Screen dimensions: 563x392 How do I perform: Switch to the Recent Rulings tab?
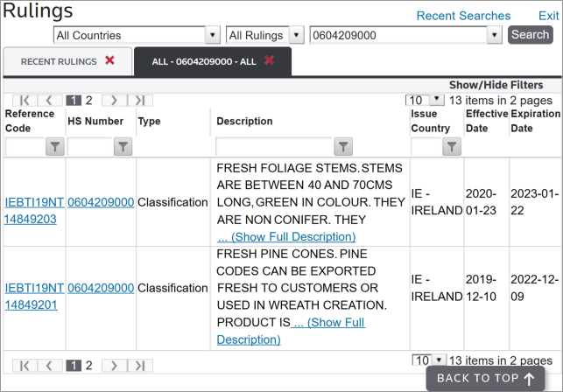(60, 61)
